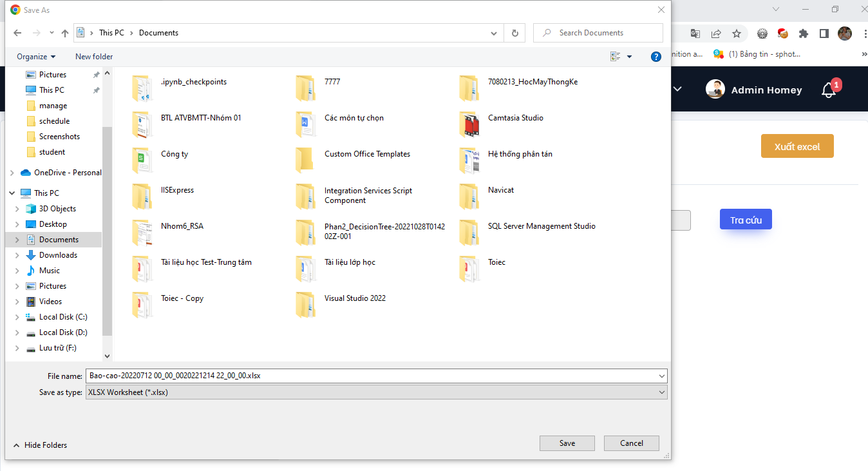Click the Back arrow in the Save As dialog
Viewport: 868px width, 471px height.
(x=17, y=33)
